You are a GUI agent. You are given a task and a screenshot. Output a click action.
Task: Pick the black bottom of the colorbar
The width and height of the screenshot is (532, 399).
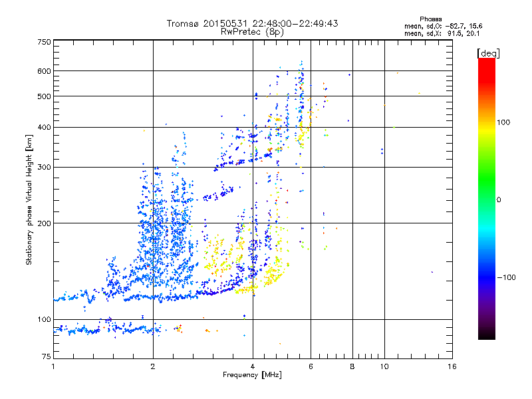click(487, 334)
